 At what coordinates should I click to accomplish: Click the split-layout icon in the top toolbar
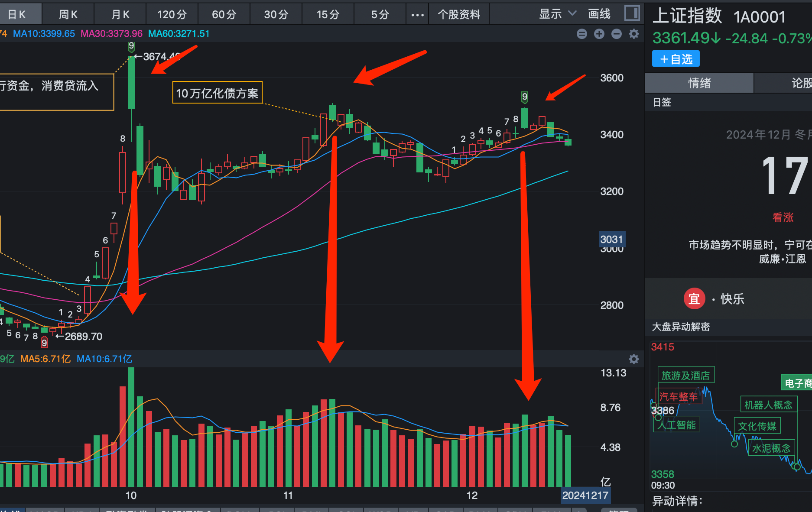(x=632, y=13)
